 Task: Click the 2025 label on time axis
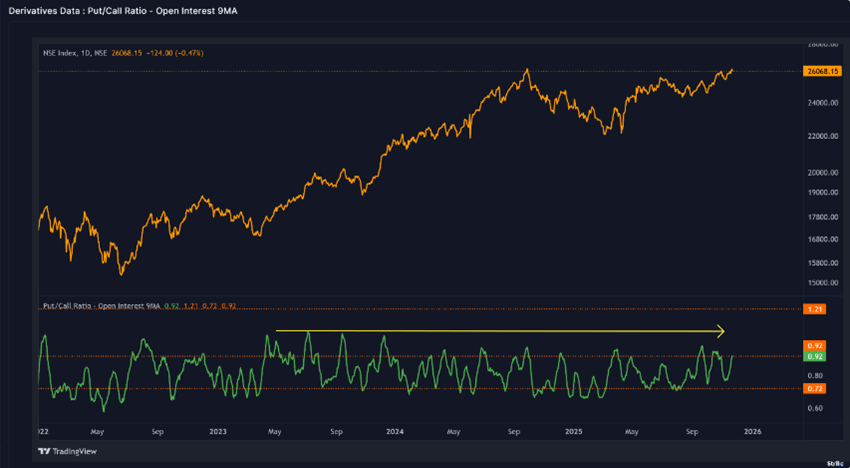coord(573,432)
